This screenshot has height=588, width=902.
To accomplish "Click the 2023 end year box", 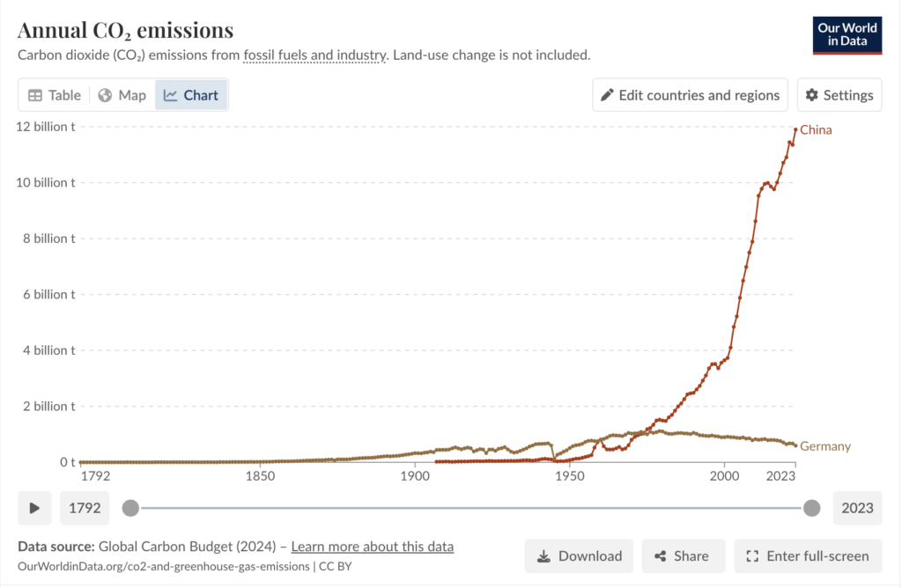I will [x=857, y=508].
